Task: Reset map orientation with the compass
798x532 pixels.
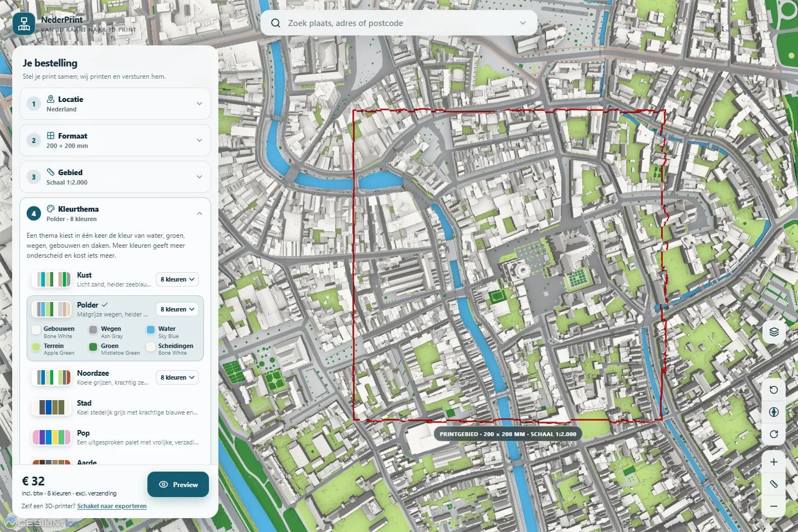Action: click(774, 412)
